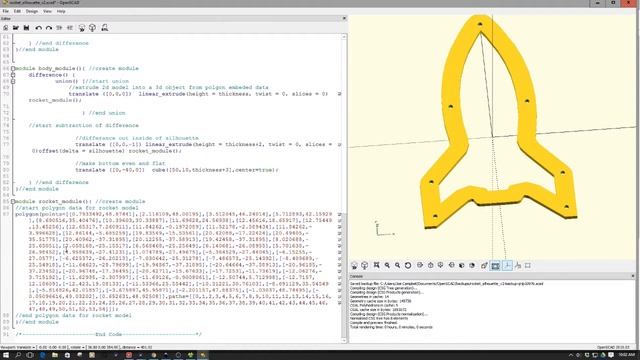Viewport: 640px width, 360px height.
Task: Click the Zoom In magnifier in viewport toolbar
Action: 387,265
